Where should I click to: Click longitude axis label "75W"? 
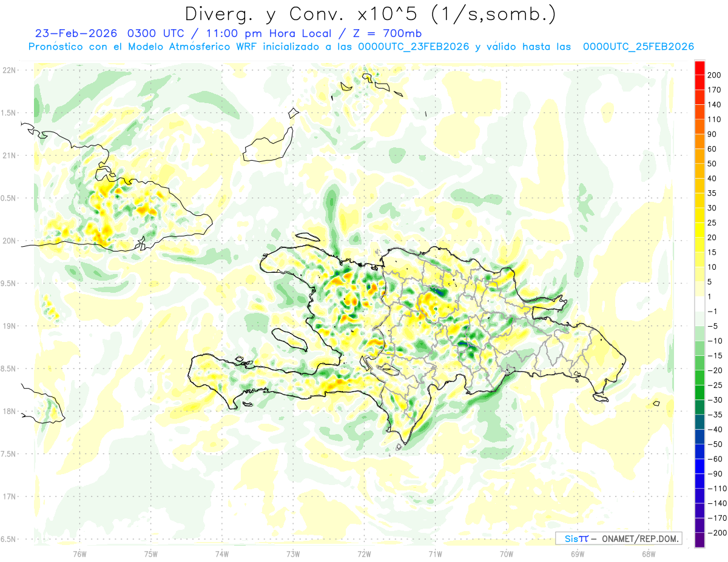click(x=151, y=554)
